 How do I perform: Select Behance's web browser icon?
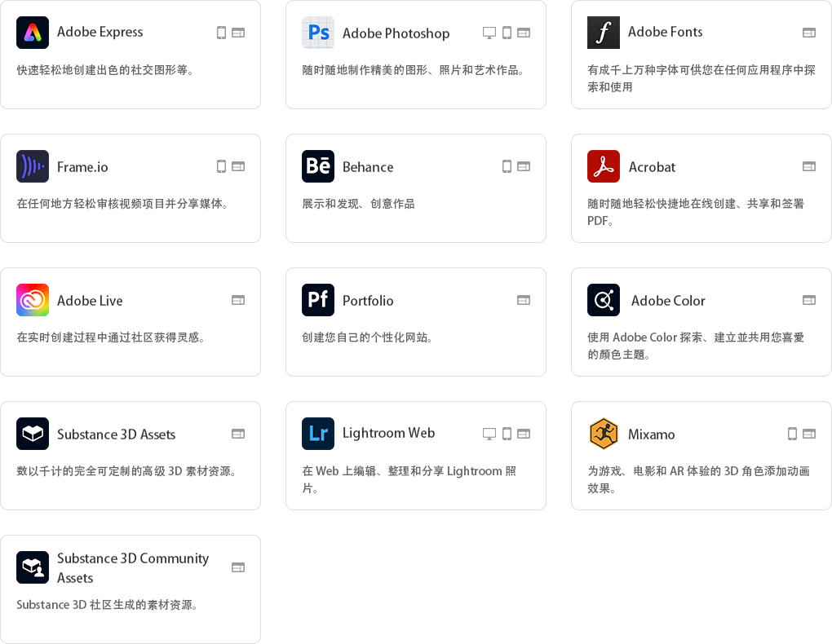coord(524,166)
